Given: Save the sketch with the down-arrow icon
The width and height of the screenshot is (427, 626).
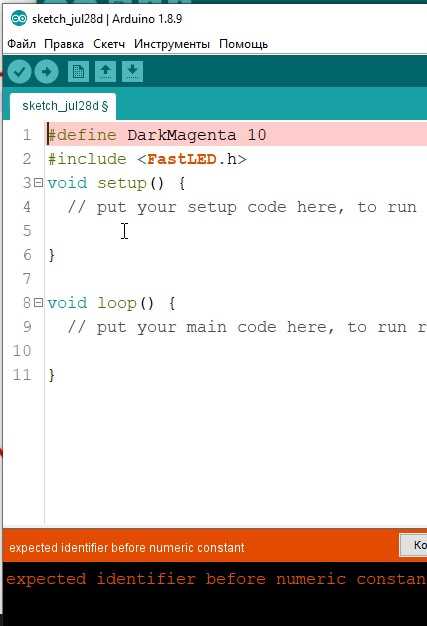Looking at the screenshot, I should 132,71.
